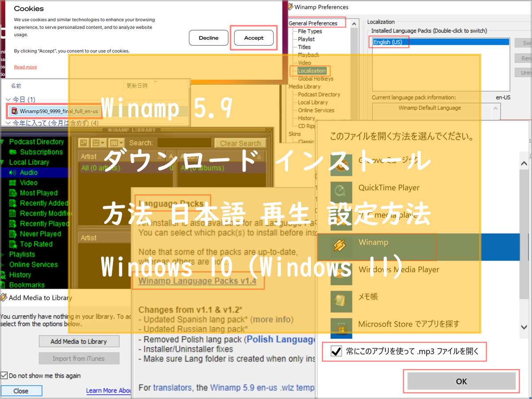Image resolution: width=532 pixels, height=399 pixels.
Task: Choose the Winamp app icon in the open-with list
Action: coord(341,247)
